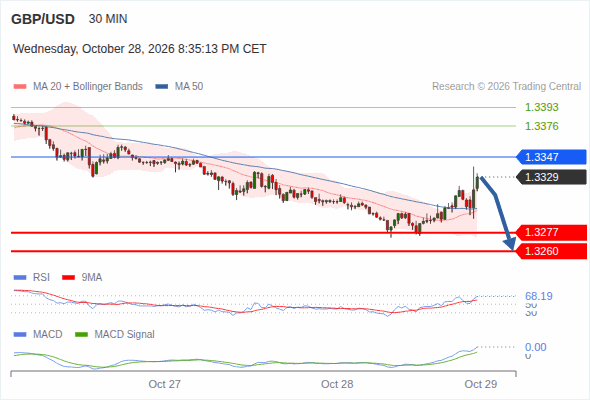
Task: Click the 1.3393 resistance level label
Action: [x=541, y=107]
